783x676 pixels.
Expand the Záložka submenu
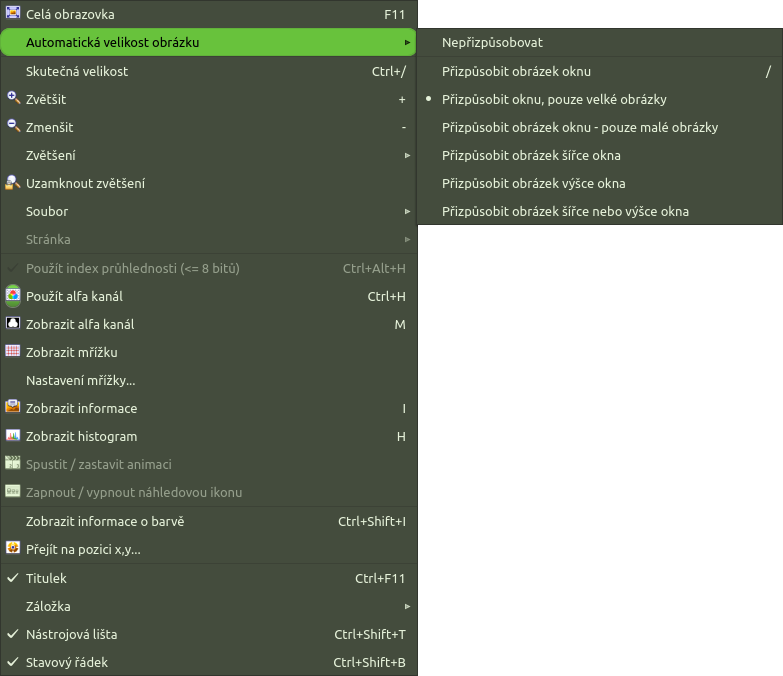point(209,606)
